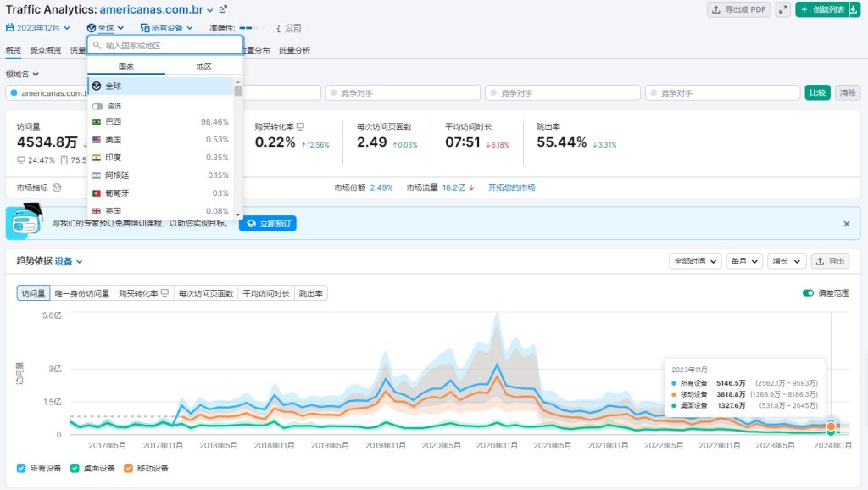Select the 国家 tab in the dropdown

pos(126,66)
